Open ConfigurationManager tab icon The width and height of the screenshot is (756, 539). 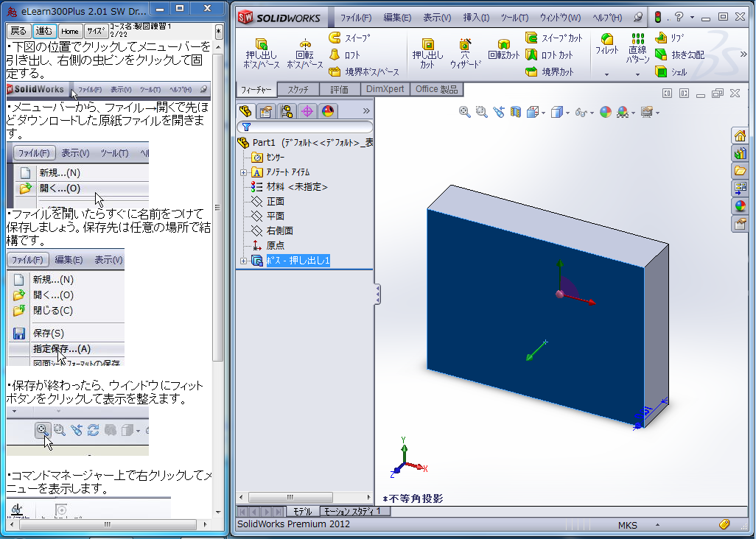(287, 111)
